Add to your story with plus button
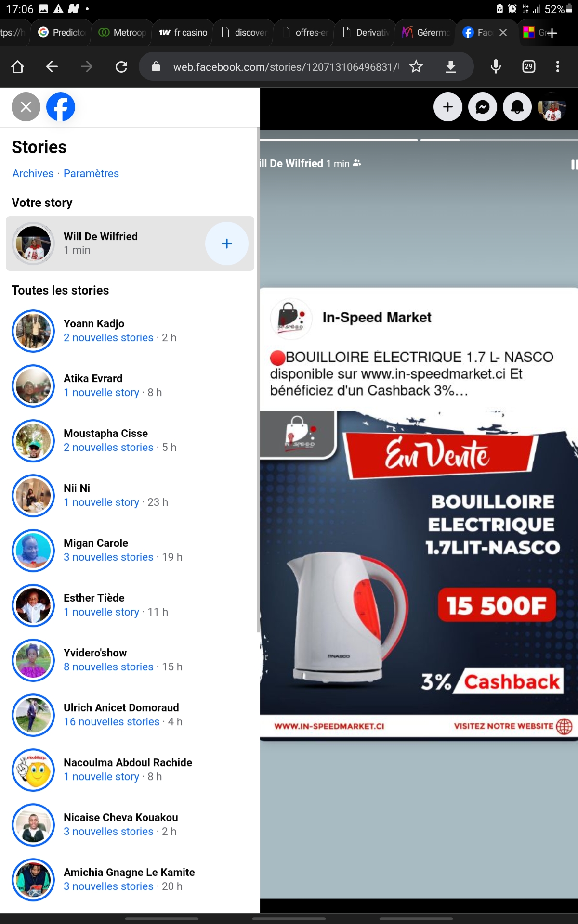 click(227, 244)
